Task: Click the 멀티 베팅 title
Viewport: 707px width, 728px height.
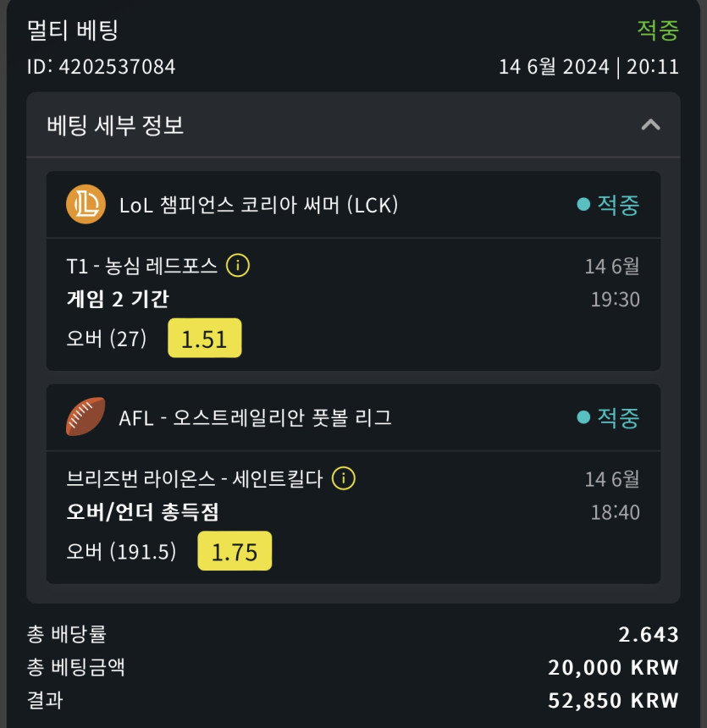Action: coord(73,30)
